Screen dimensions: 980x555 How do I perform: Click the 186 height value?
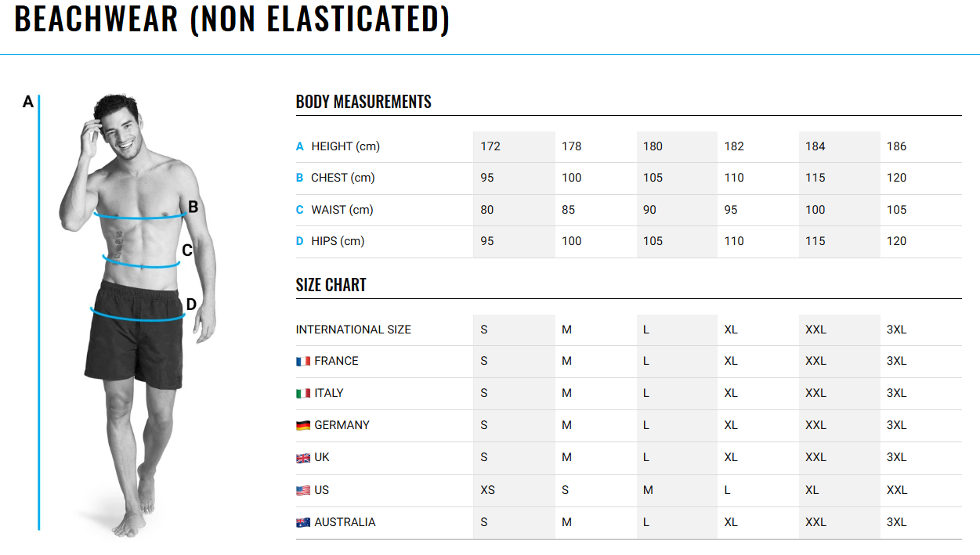point(896,146)
